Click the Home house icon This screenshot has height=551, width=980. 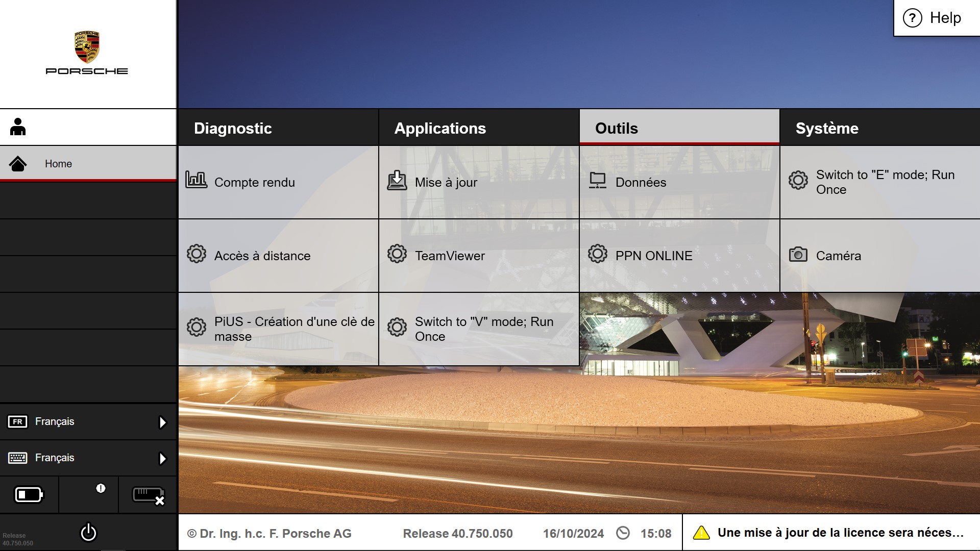click(x=18, y=164)
